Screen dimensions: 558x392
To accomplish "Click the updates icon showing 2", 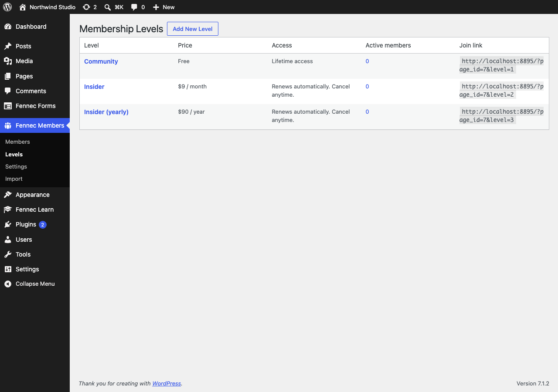I will tap(86, 7).
